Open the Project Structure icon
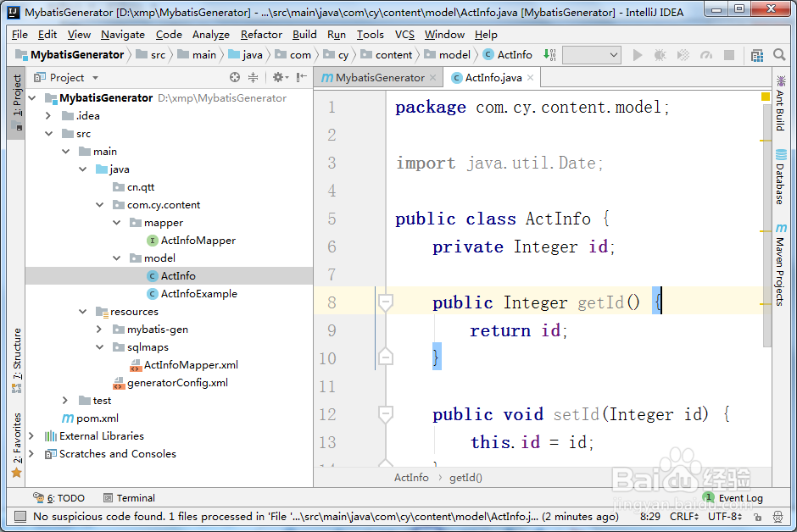 pos(757,55)
